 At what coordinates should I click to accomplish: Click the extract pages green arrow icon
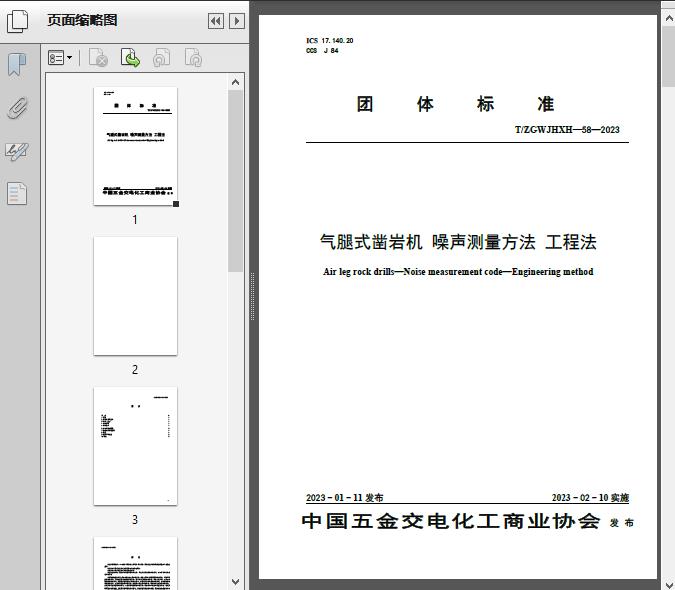pyautogui.click(x=130, y=58)
